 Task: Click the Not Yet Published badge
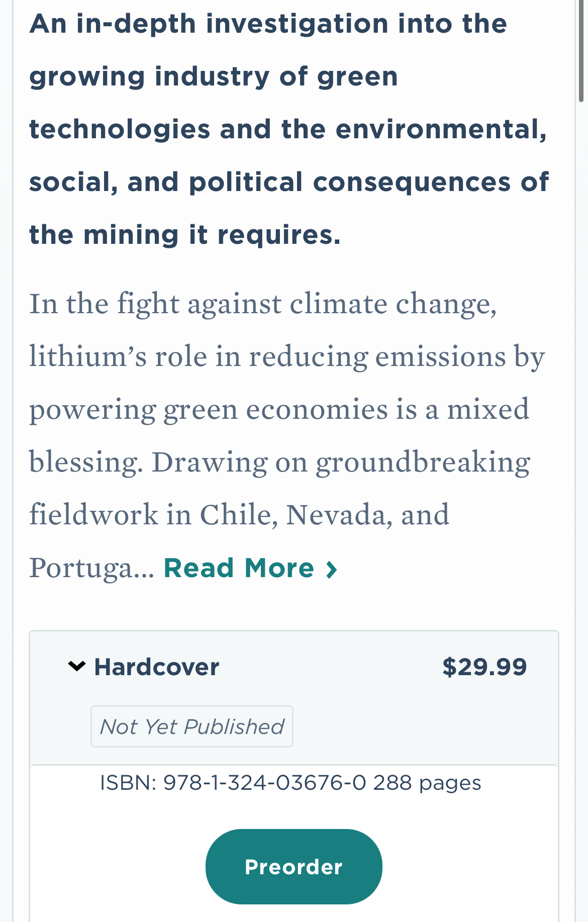pos(192,726)
